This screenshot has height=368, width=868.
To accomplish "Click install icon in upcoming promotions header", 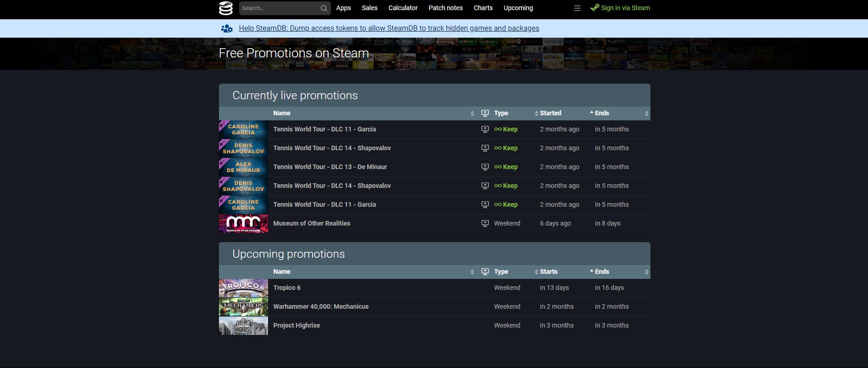I will point(485,272).
